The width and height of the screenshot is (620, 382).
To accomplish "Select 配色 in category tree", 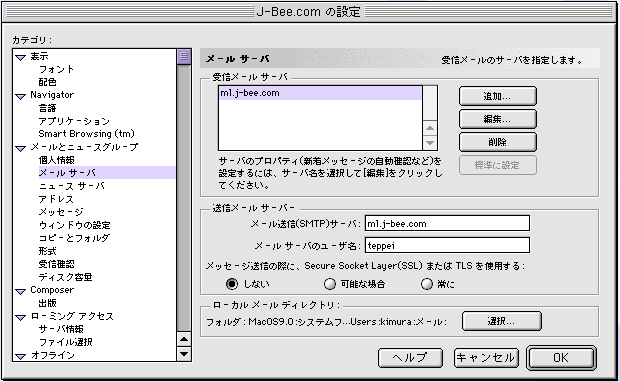I will 47,82.
